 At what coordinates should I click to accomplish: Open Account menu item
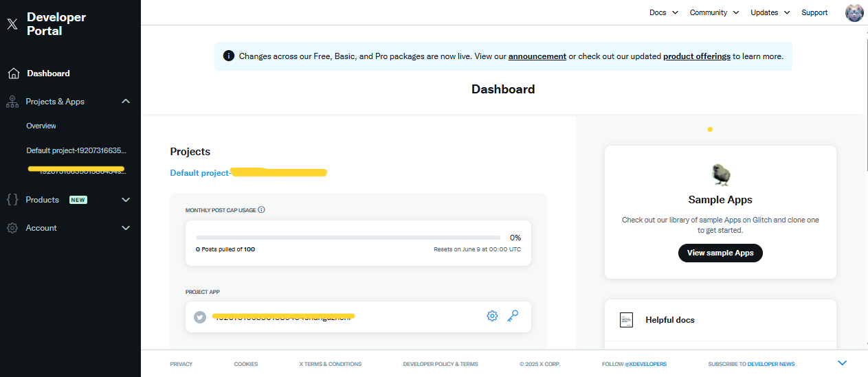[x=41, y=228]
